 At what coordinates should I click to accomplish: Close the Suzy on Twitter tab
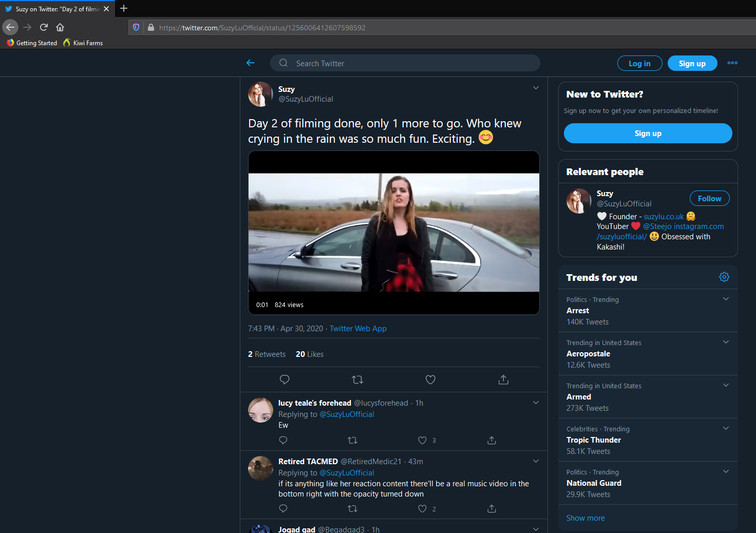tap(106, 9)
